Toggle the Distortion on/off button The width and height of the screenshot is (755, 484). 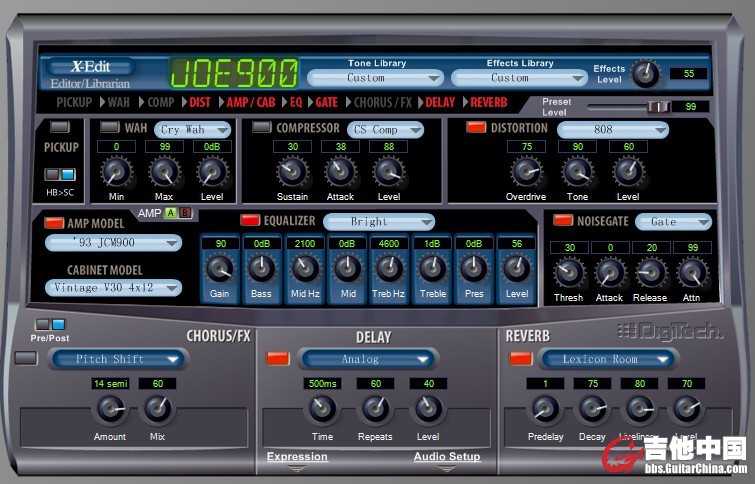click(476, 127)
